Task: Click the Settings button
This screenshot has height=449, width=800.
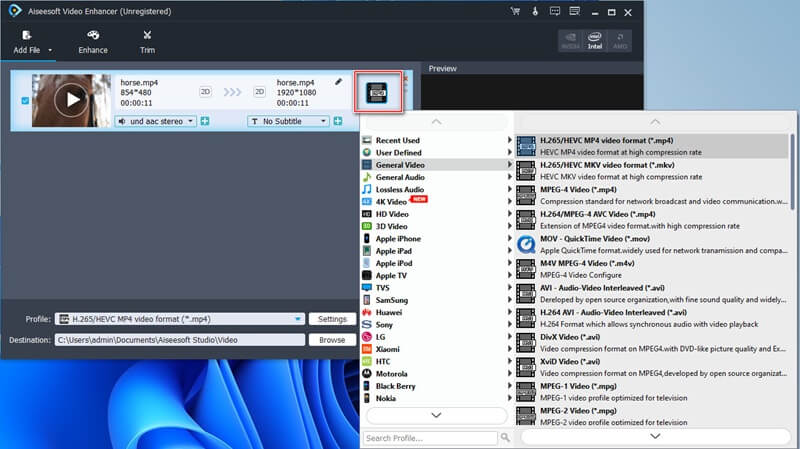Action: click(x=331, y=320)
